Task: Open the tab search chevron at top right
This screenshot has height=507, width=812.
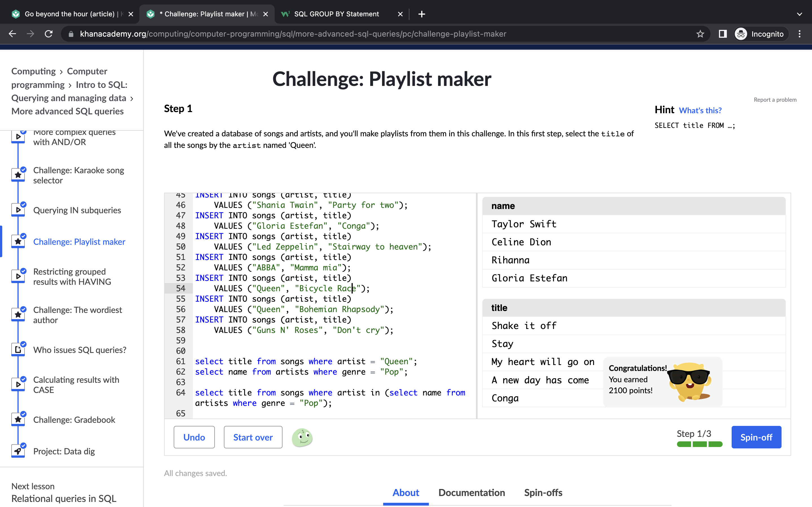Action: click(800, 14)
